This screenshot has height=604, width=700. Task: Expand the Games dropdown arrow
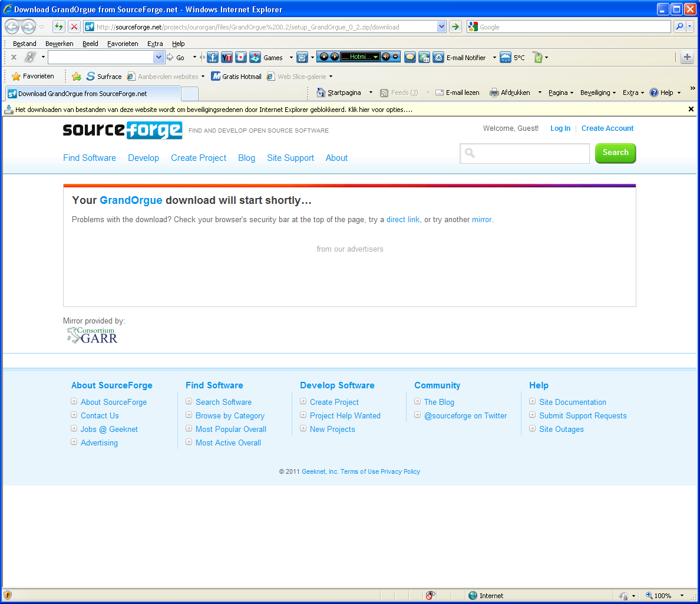point(291,57)
